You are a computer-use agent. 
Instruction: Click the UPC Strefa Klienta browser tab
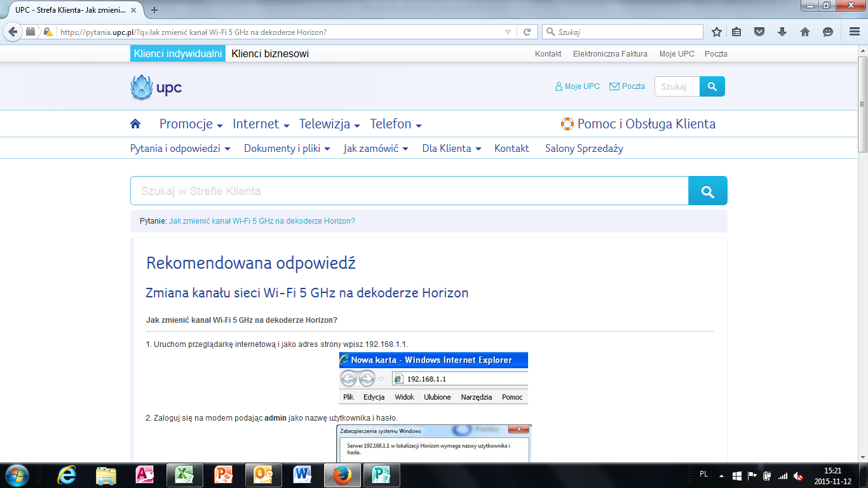74,10
